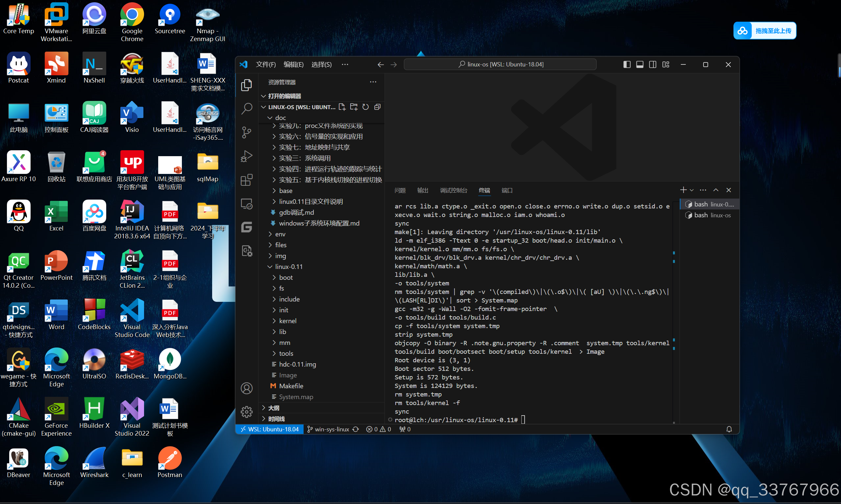Open the new terminal launch profile dropdown

tap(692, 190)
